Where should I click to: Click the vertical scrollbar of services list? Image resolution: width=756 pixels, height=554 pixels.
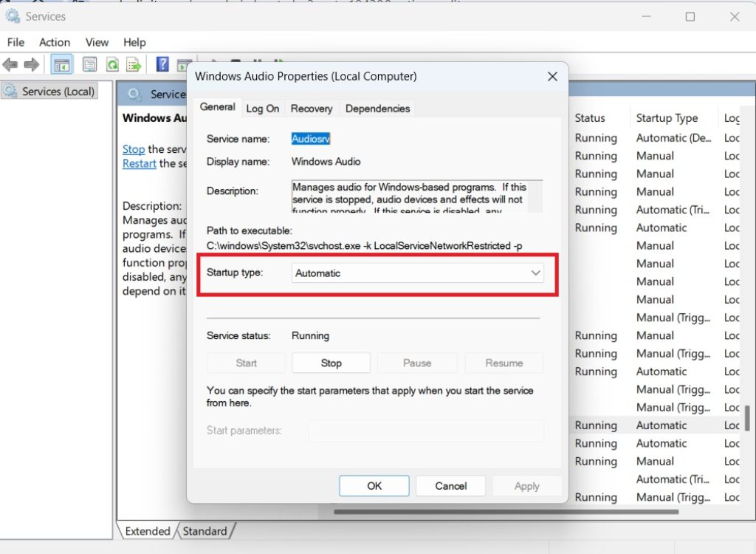(747, 418)
